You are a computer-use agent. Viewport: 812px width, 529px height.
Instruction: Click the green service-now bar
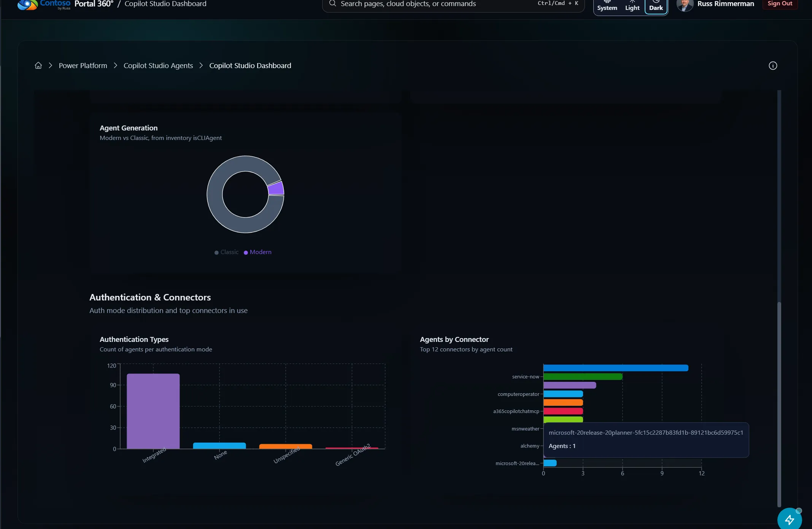point(583,376)
